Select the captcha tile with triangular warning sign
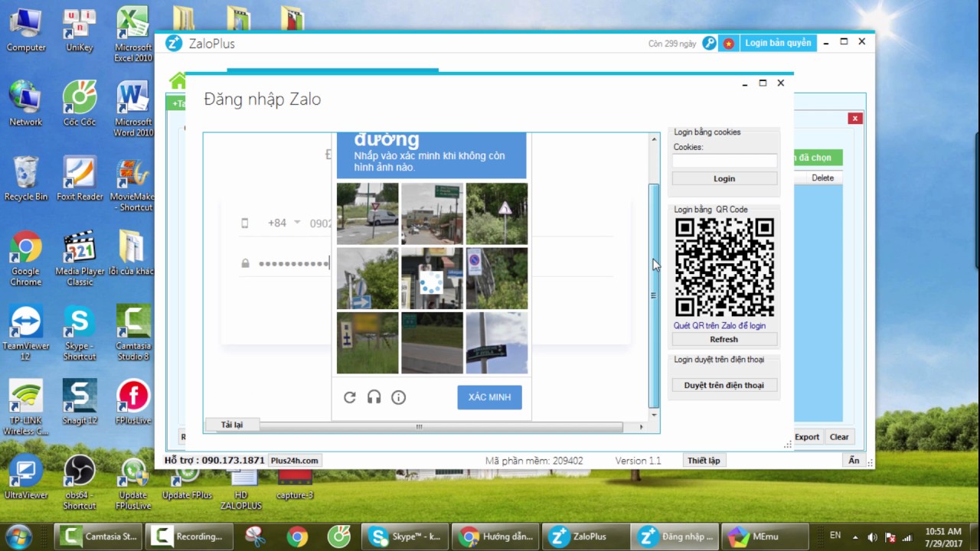 point(496,214)
